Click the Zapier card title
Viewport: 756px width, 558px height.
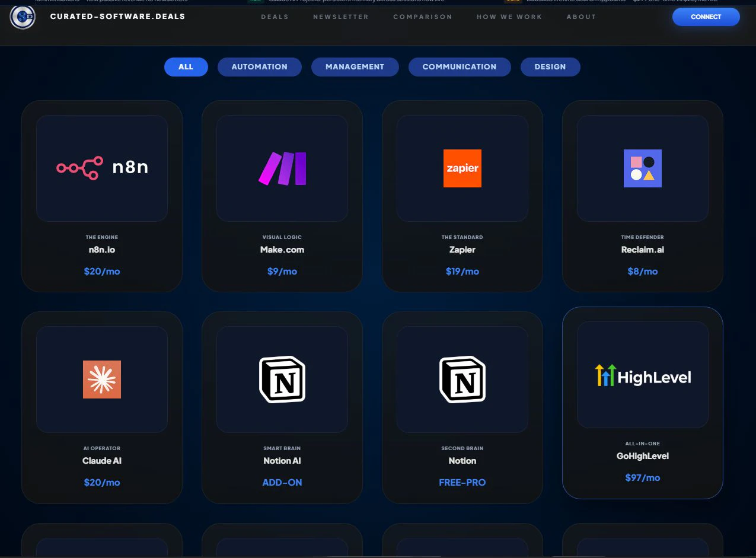point(462,250)
